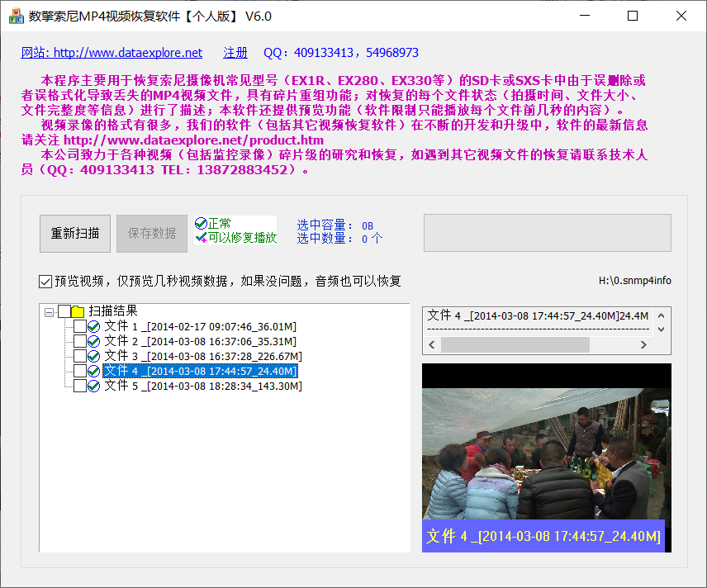Screen dimensions: 707x588
Task: Click the 文件 4 info text line
Action: pyautogui.click(x=538, y=315)
